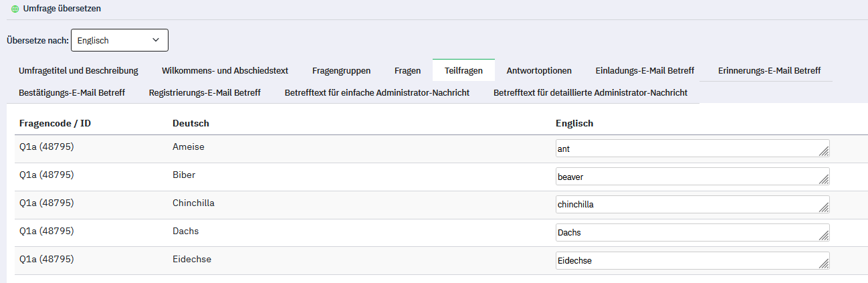Select the Teilfragen tab
This screenshot has width=868, height=283.
click(x=463, y=70)
